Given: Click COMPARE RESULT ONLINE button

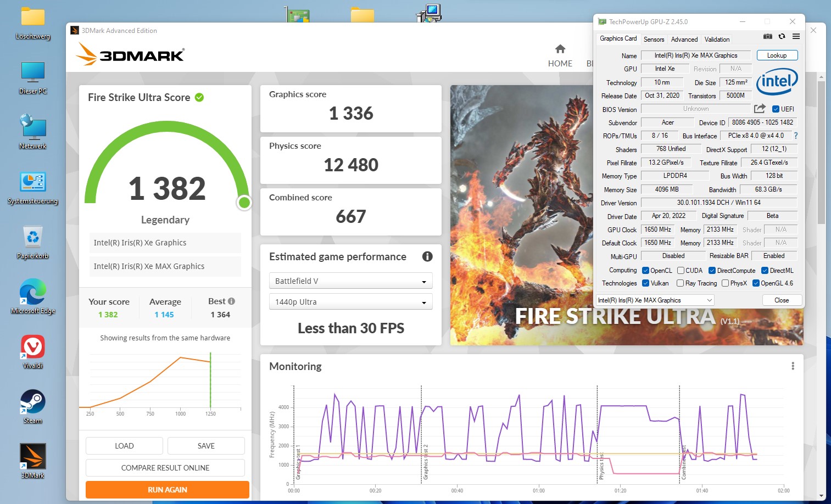Looking at the screenshot, I should pos(165,467).
